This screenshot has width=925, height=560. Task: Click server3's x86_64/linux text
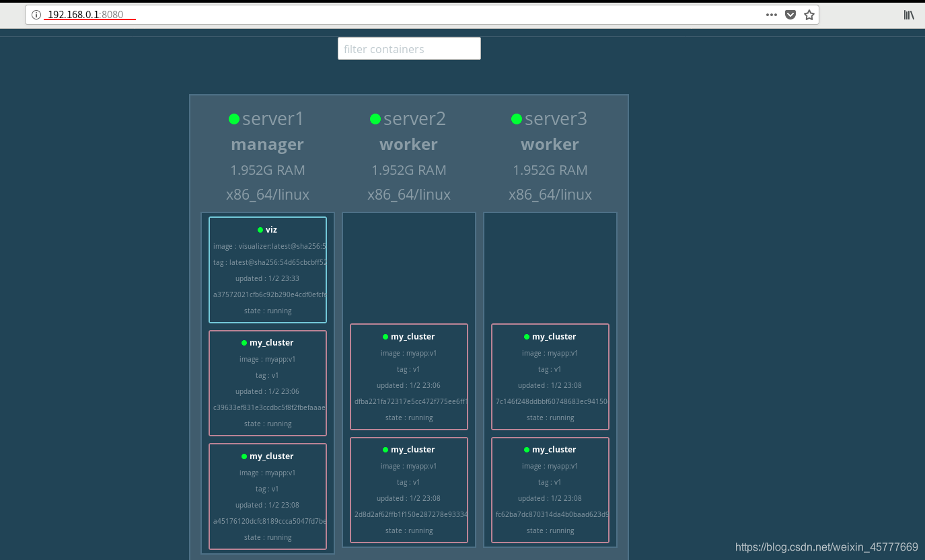(x=550, y=195)
